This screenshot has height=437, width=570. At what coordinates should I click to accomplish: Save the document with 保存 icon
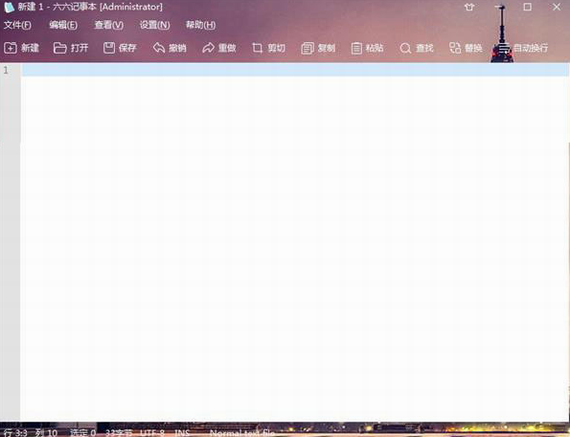point(120,48)
